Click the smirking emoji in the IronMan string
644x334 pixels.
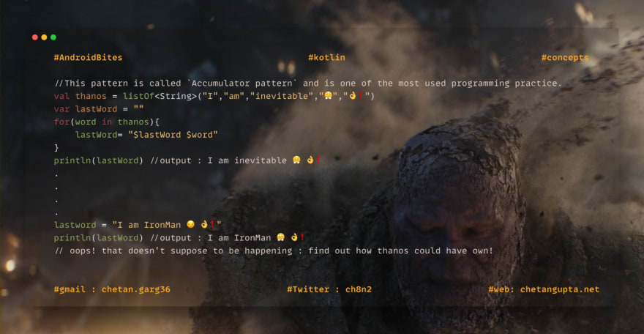point(190,224)
